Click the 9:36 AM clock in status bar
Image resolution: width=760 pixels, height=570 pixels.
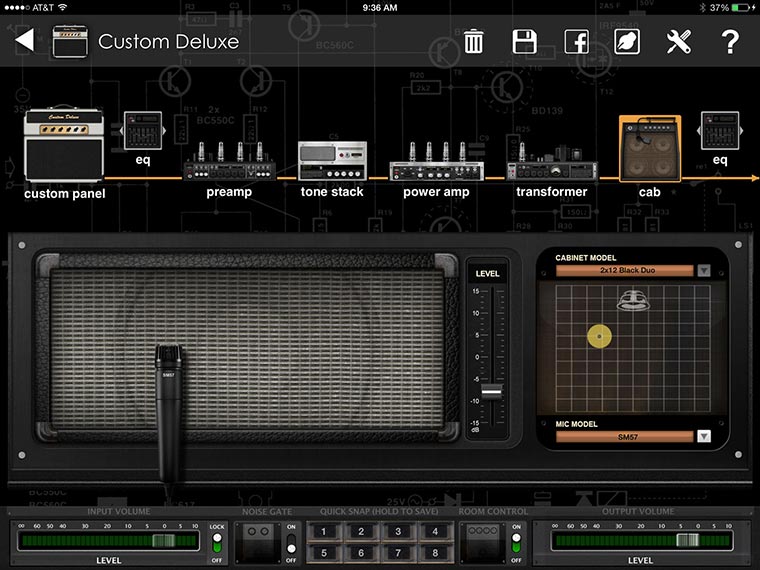(380, 8)
